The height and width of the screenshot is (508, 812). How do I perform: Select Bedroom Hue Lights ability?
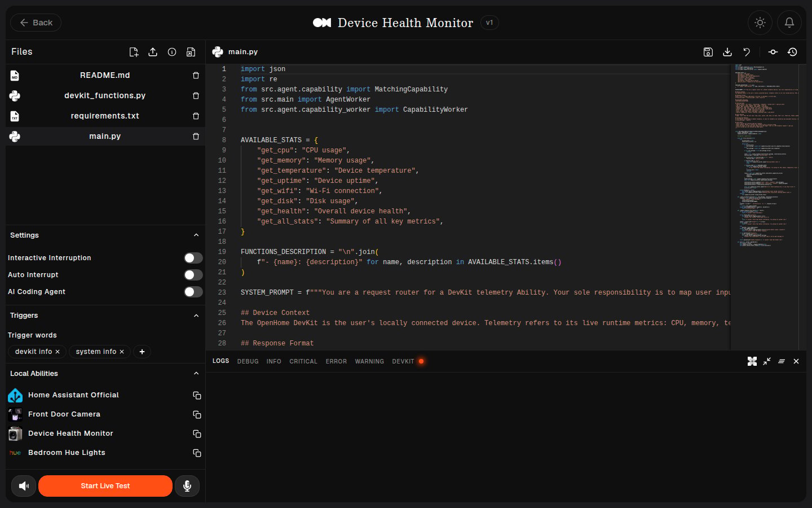67,453
